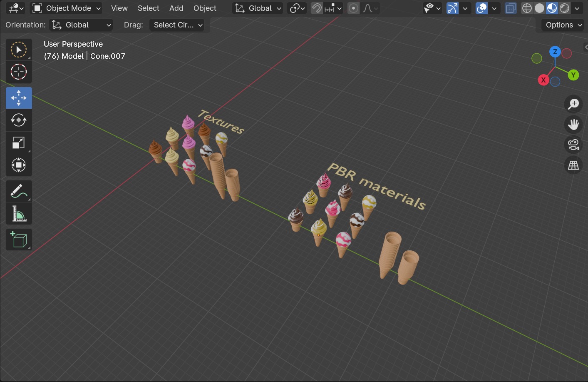Viewport: 588px width, 382px height.
Task: Select the Transform tool
Action: pyautogui.click(x=19, y=165)
